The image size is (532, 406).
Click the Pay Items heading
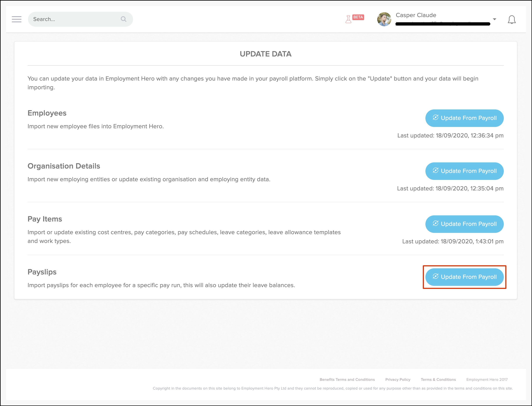(45, 219)
